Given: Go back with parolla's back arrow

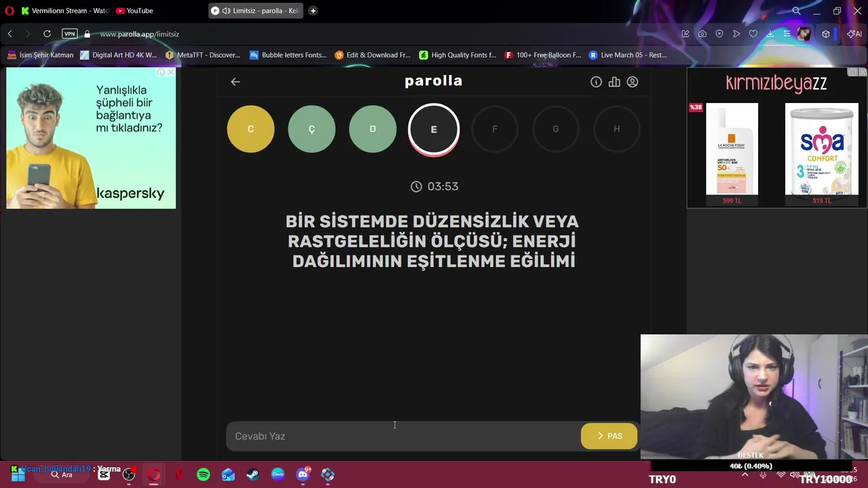Looking at the screenshot, I should (x=235, y=81).
